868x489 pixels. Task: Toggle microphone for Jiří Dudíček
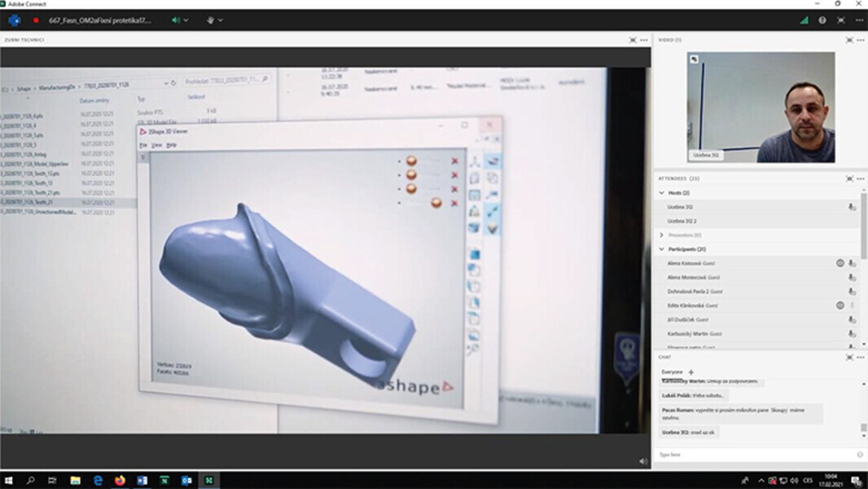[852, 319]
